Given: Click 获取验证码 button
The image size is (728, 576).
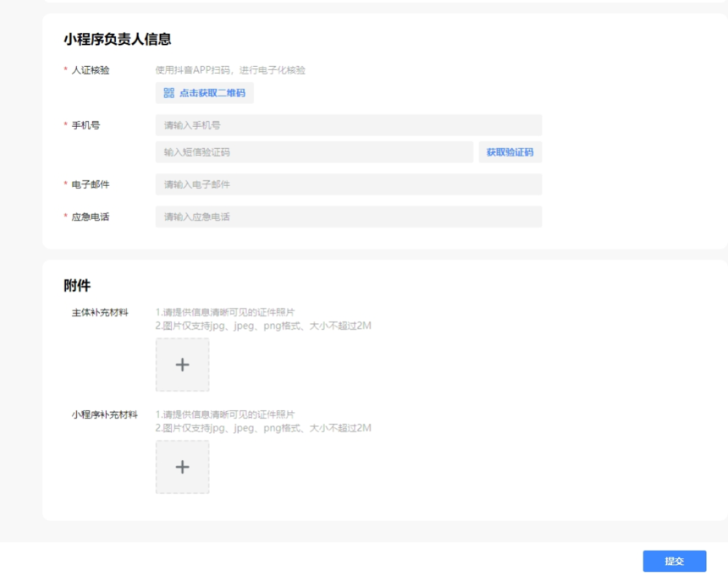Looking at the screenshot, I should [510, 152].
